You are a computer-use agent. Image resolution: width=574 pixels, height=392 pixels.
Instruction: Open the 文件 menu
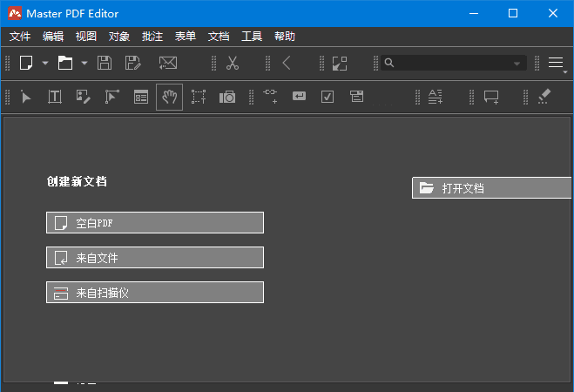tap(20, 37)
